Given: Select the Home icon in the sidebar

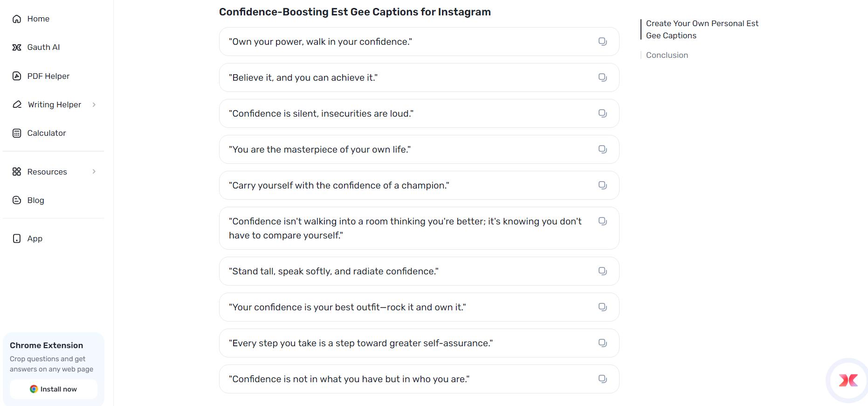Looking at the screenshot, I should 17,19.
